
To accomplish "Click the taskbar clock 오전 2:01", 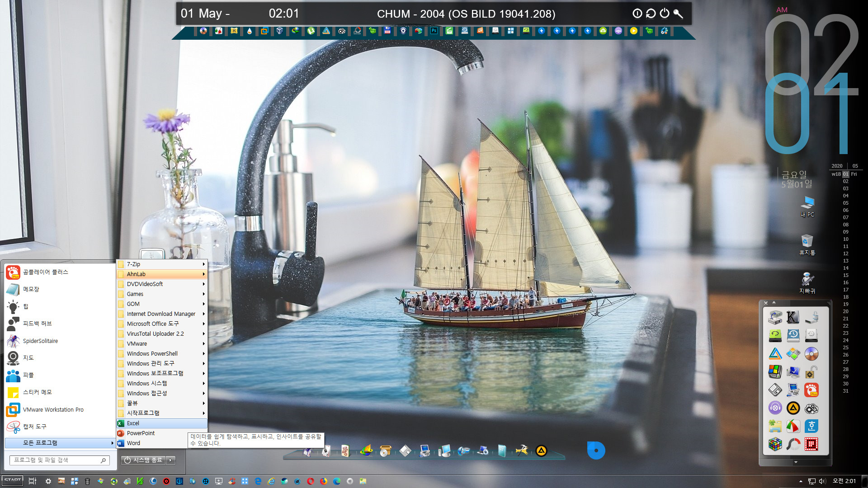I will 844,481.
